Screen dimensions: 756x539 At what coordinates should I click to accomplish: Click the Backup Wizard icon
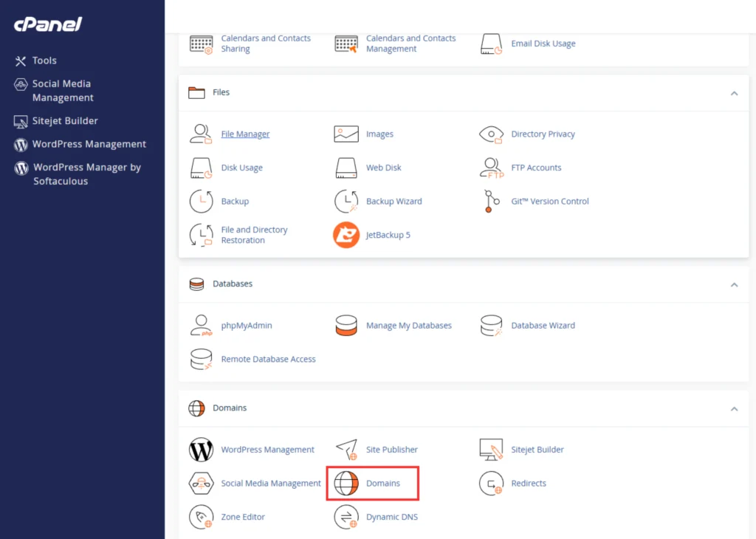point(346,202)
